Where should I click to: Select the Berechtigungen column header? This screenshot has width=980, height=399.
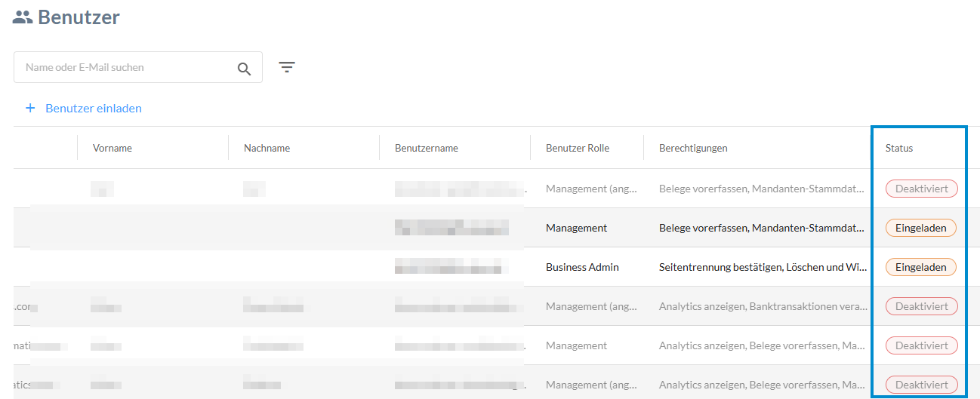[x=693, y=148]
